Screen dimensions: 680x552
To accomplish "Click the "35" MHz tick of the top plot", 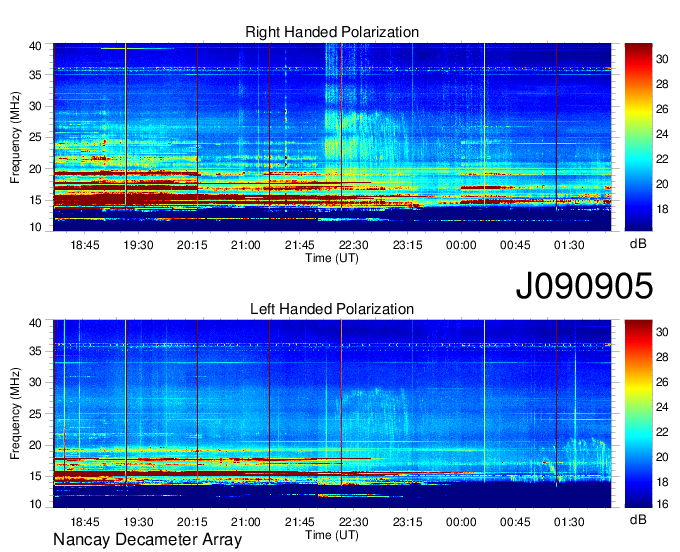I will coord(35,75).
